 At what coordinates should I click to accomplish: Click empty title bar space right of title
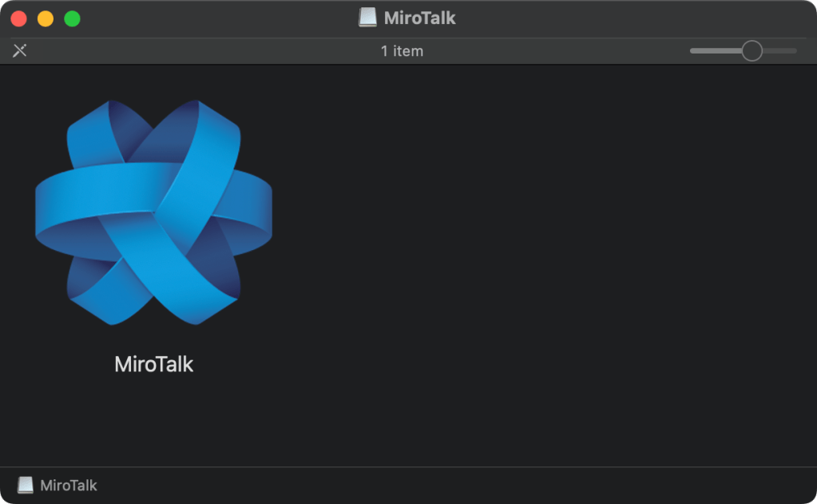(623, 18)
